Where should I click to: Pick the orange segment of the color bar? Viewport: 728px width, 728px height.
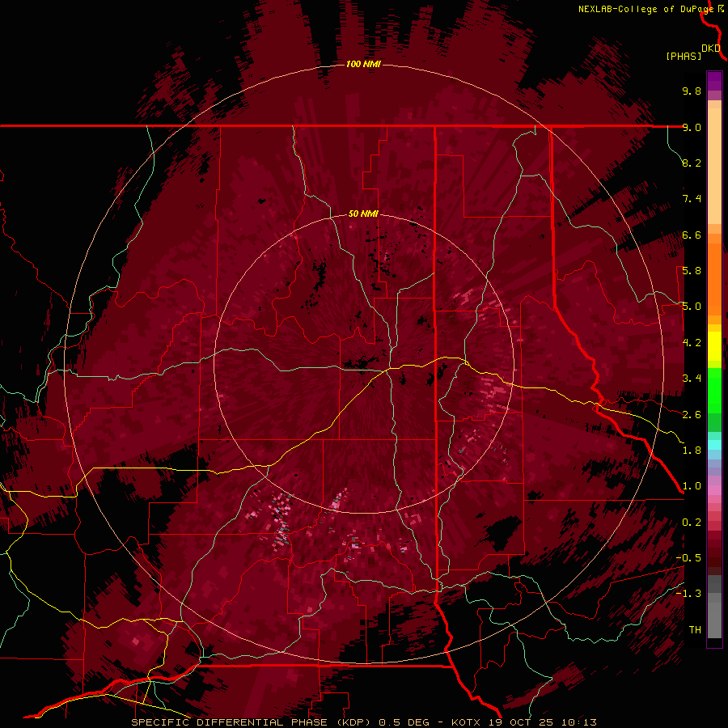tap(714, 278)
